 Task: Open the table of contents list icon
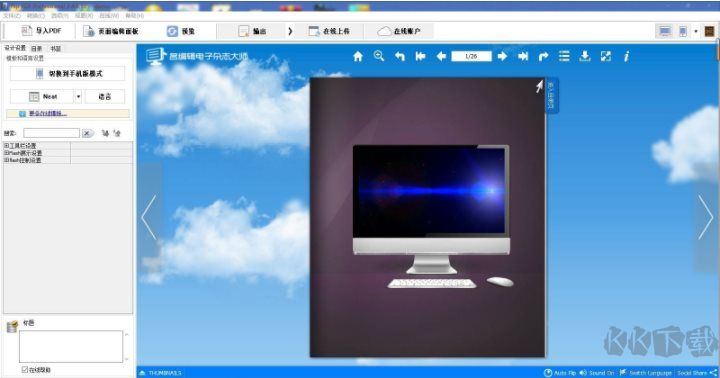(x=564, y=56)
